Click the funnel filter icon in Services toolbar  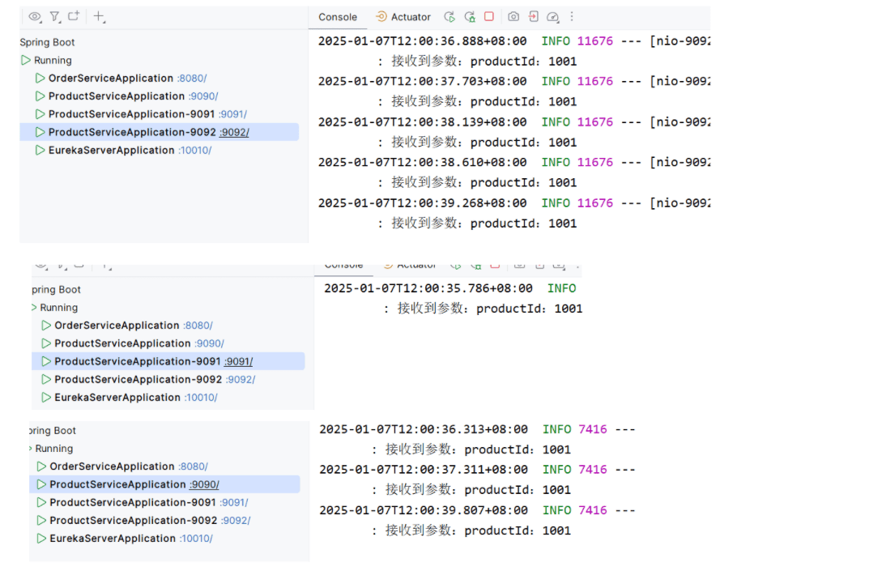pyautogui.click(x=54, y=17)
